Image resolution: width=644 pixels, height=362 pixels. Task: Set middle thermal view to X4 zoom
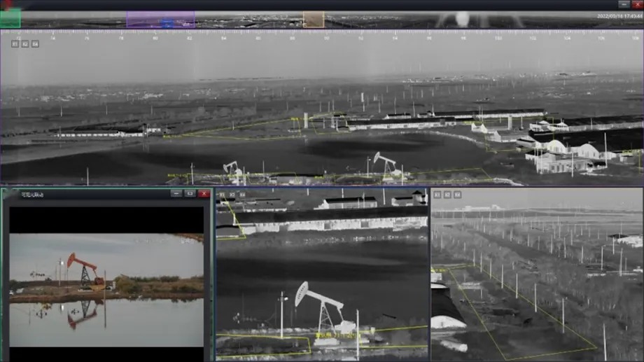point(241,195)
